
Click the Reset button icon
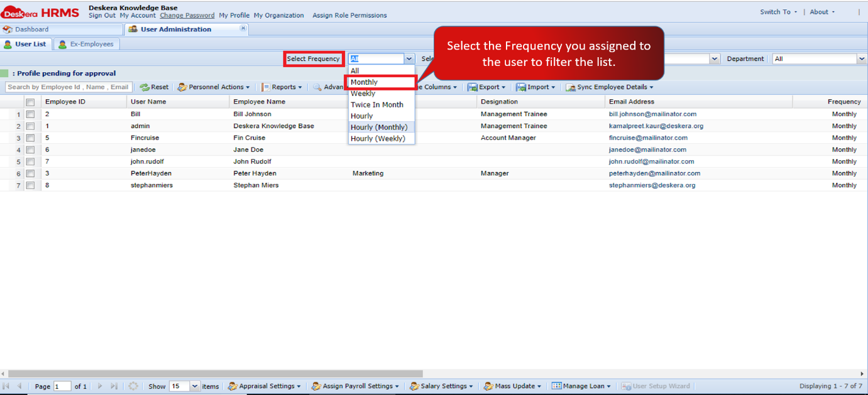[145, 87]
